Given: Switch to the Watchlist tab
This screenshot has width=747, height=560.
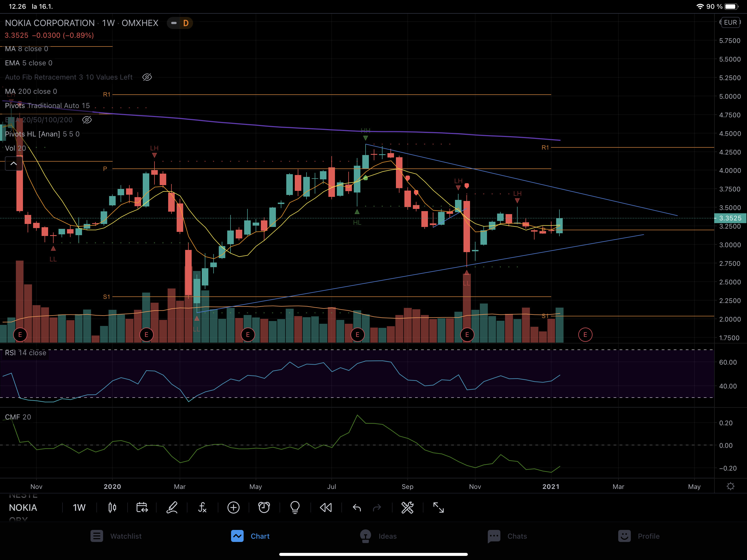Looking at the screenshot, I should click(116, 536).
